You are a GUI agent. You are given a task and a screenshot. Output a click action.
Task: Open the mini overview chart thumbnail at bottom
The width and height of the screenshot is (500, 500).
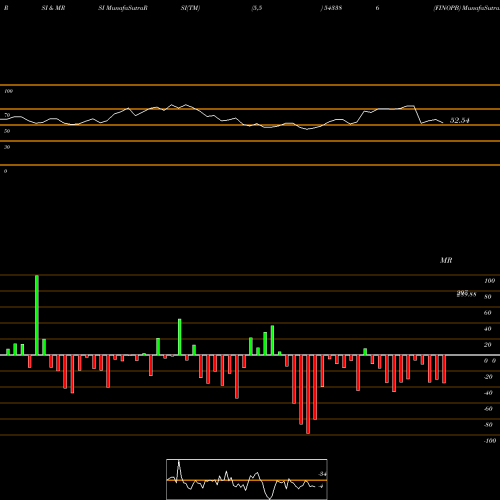point(247,479)
